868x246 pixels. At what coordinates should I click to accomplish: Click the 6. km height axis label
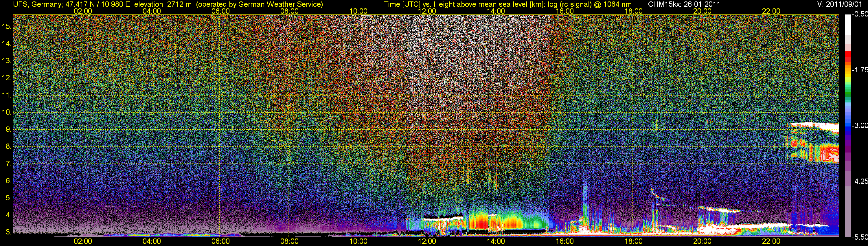click(8, 181)
